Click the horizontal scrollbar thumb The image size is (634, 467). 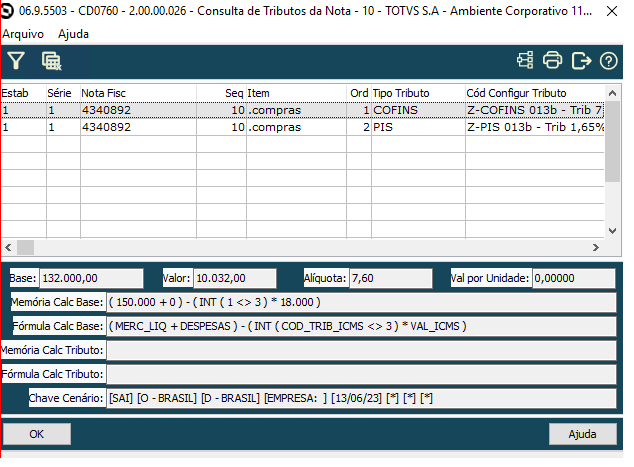[25, 247]
